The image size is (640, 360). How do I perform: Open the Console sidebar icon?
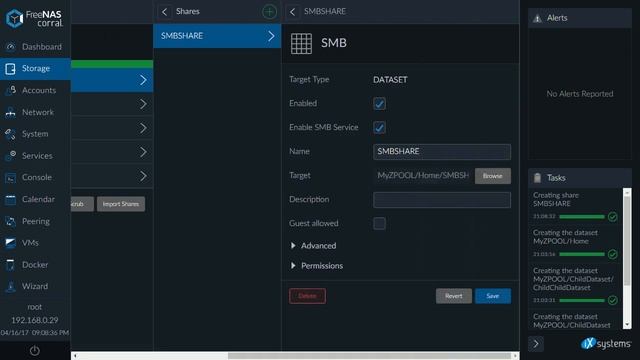pos(11,178)
